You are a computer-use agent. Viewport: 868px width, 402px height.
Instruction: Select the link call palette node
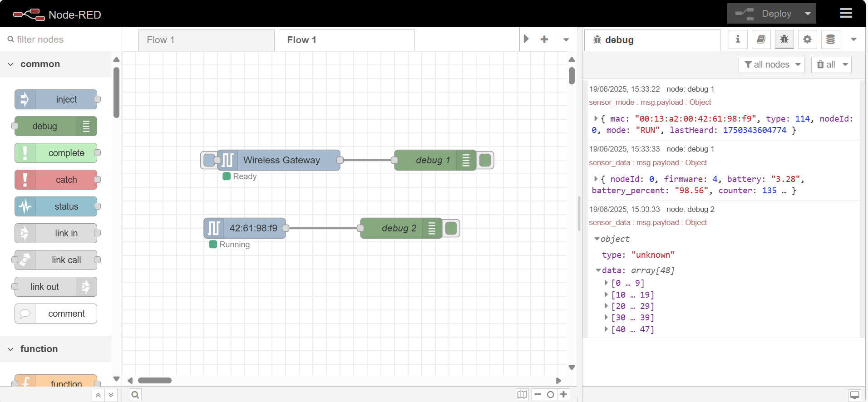pos(56,260)
